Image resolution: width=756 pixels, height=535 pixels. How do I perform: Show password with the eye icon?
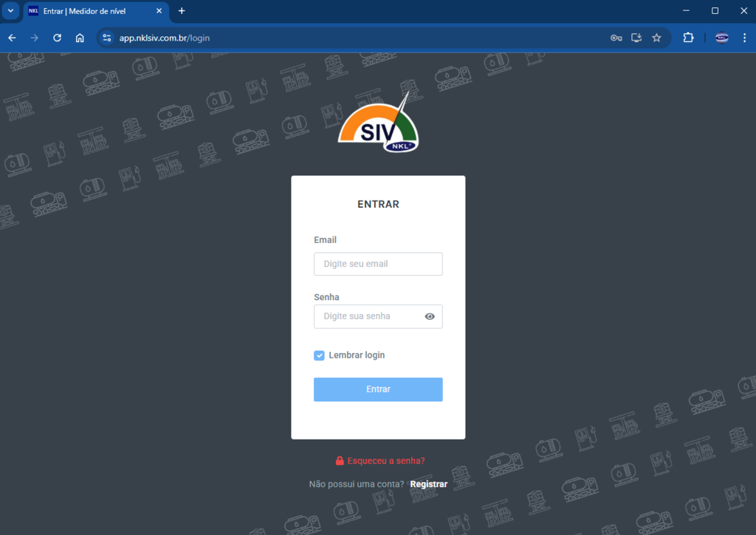pos(430,316)
